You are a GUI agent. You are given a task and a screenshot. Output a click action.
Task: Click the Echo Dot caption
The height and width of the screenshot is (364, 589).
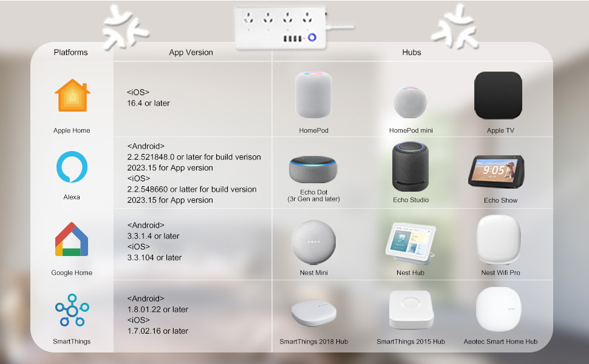[314, 192]
